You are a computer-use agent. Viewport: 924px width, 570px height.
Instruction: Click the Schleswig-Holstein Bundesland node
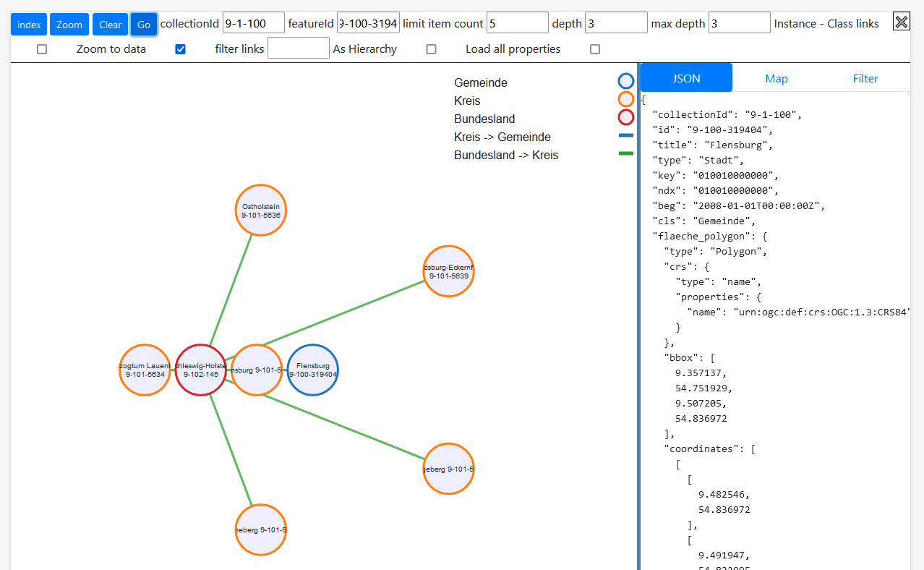coord(201,370)
